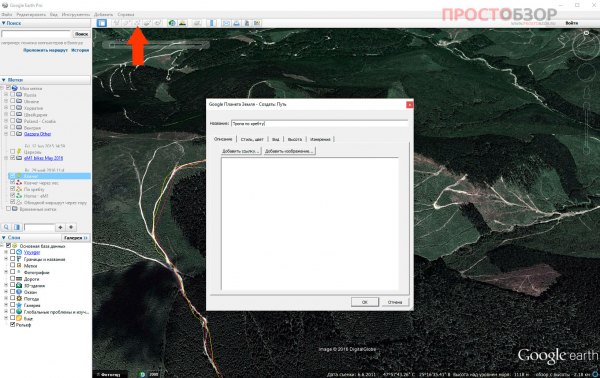600x378 pixels.
Task: Toggle the sunlight toolbar icon
Action: click(x=183, y=23)
